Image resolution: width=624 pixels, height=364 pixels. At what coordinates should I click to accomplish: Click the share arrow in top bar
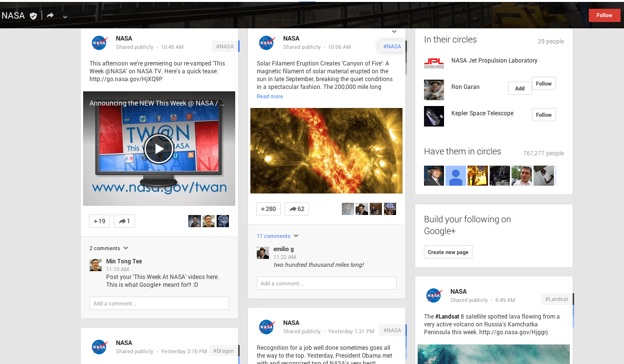pyautogui.click(x=50, y=16)
